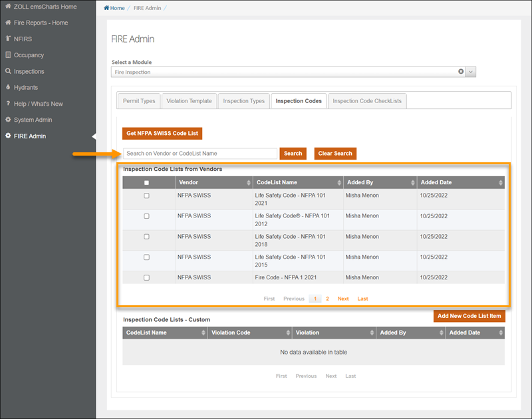Click Help / What's New sidebar item

coord(39,104)
